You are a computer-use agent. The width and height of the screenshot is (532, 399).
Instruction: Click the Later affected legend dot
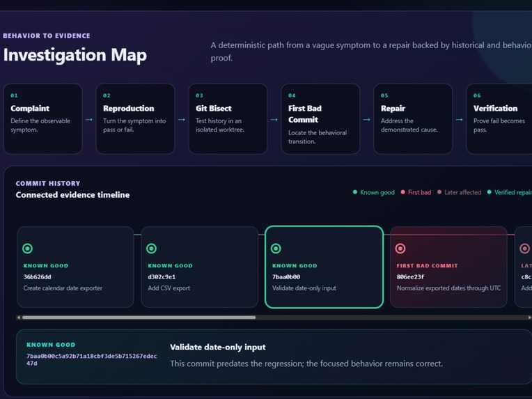(439, 192)
